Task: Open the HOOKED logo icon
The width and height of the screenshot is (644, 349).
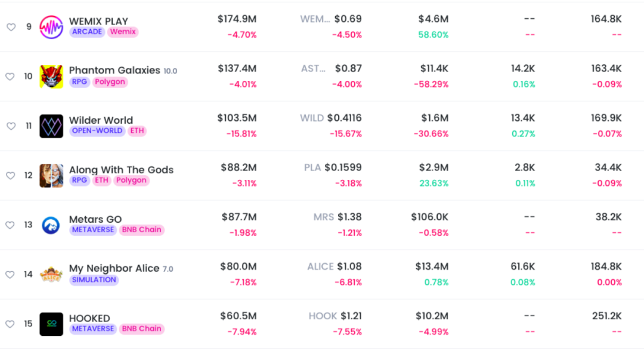Action: pos(51,323)
